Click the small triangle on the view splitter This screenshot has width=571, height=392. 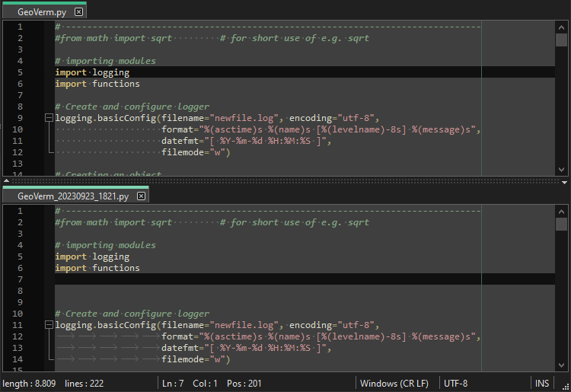point(563,182)
